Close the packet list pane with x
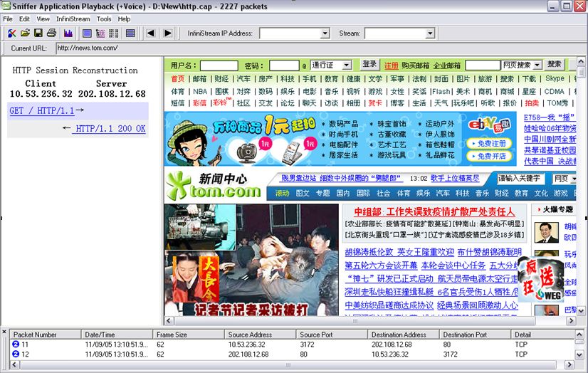This screenshot has height=373, width=588. click(x=4, y=332)
